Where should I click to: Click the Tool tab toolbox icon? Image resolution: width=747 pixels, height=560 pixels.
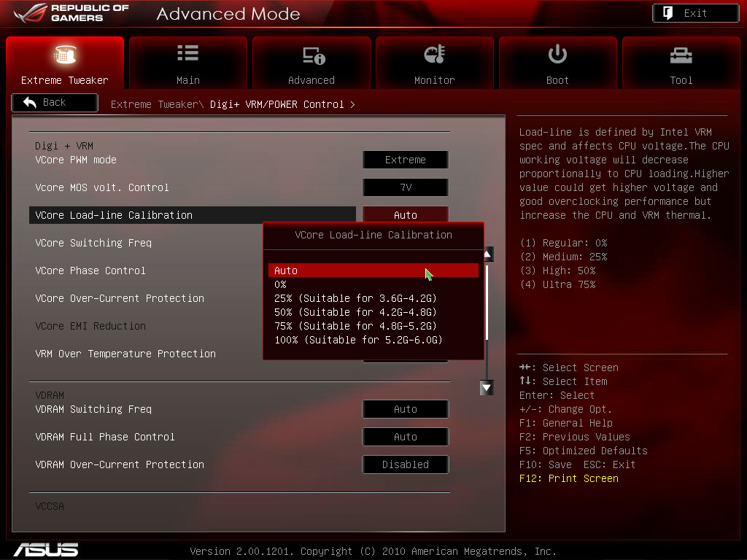click(x=681, y=55)
